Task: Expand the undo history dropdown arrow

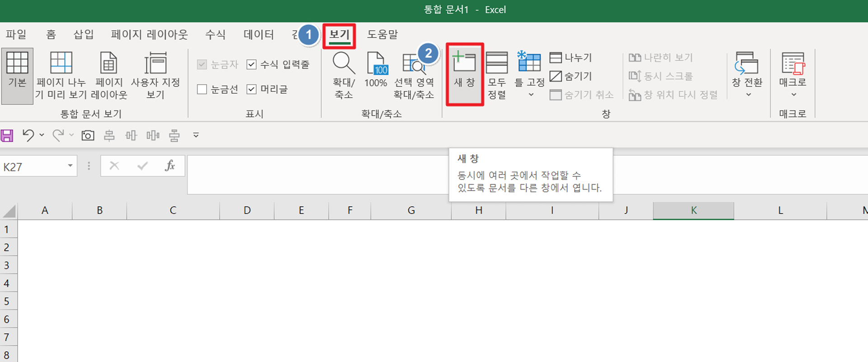Action: [x=42, y=135]
